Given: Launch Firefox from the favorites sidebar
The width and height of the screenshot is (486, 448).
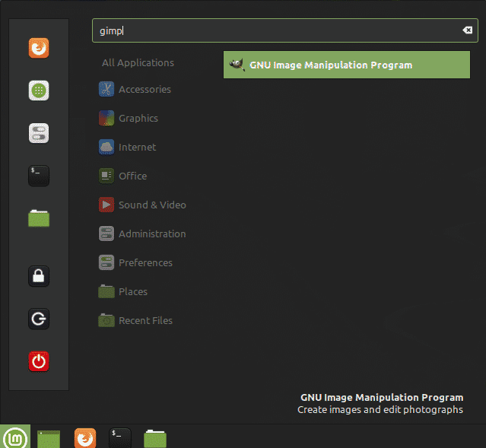Looking at the screenshot, I should (x=39, y=48).
